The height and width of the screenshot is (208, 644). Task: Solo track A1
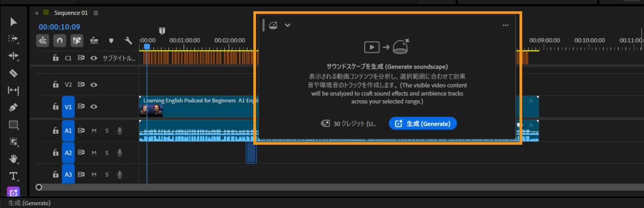click(x=106, y=130)
